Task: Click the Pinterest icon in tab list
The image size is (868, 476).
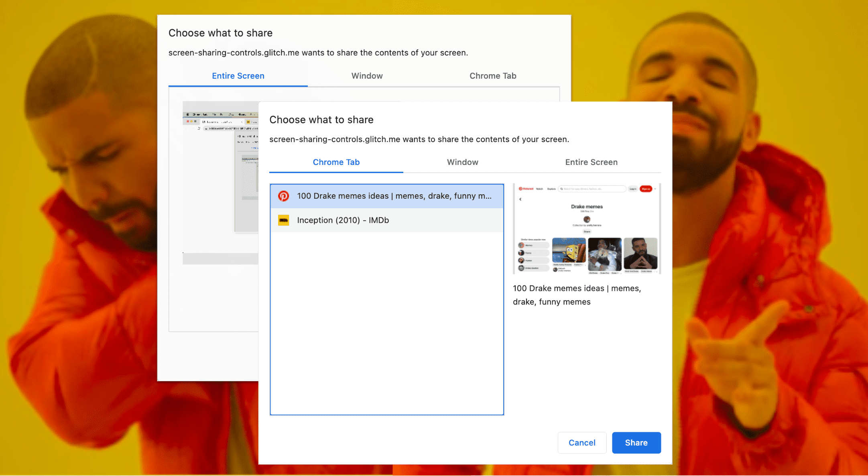Action: [284, 196]
